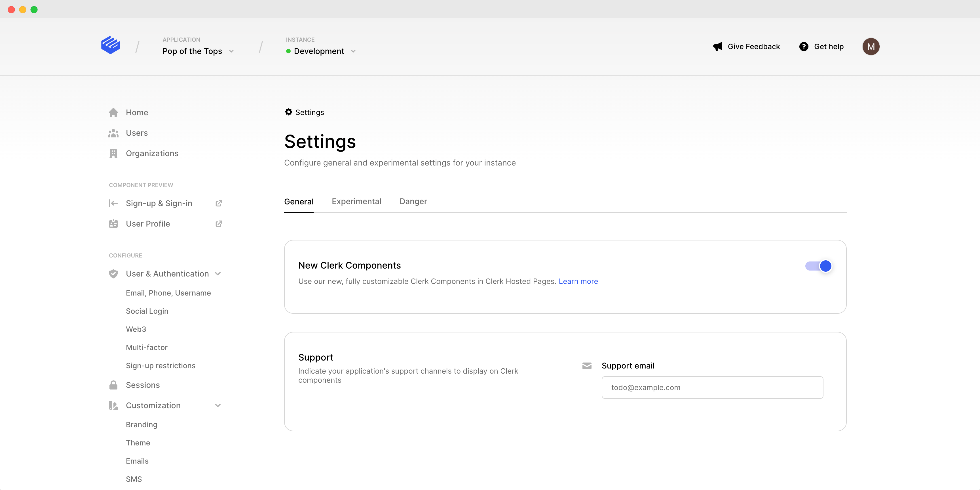Click the Organizations section icon
This screenshot has width=980, height=490.
(113, 153)
